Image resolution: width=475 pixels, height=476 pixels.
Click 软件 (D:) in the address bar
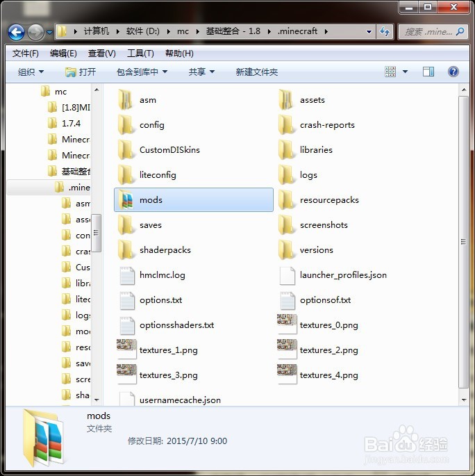tap(142, 31)
